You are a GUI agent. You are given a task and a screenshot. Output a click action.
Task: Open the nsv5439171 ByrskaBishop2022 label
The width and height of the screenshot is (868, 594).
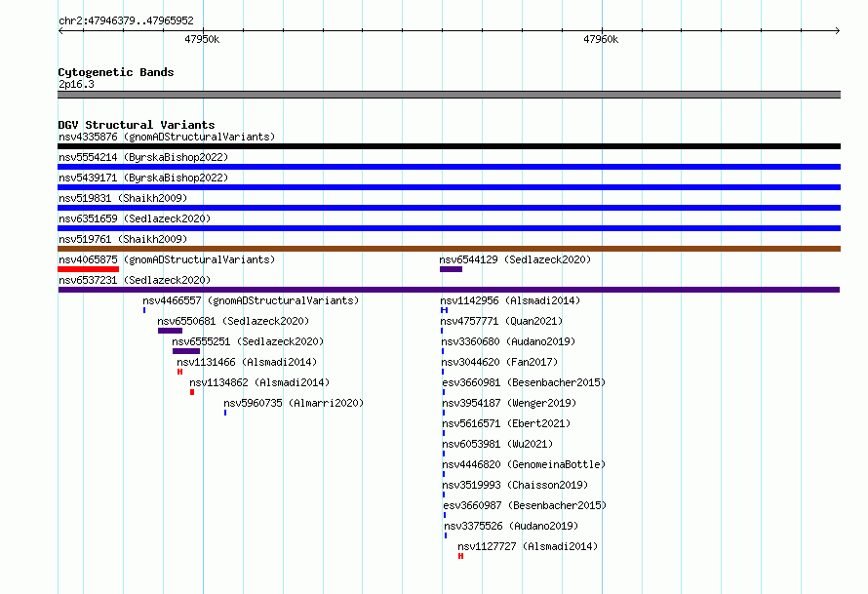click(x=143, y=178)
